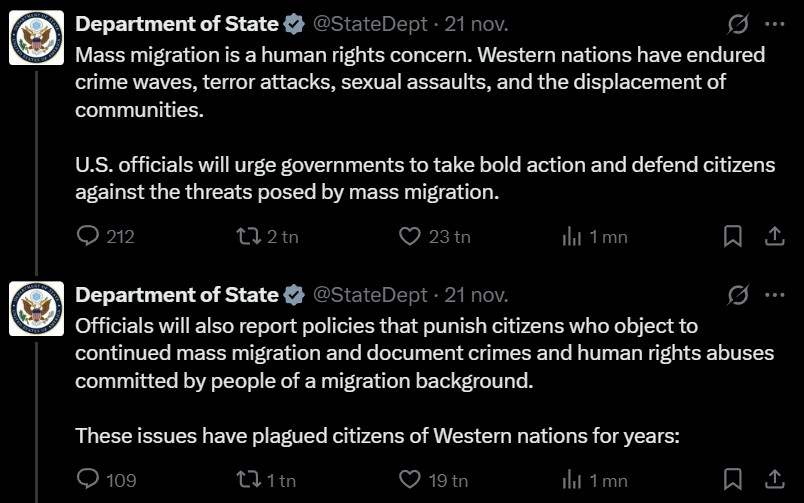The height and width of the screenshot is (503, 804).
Task: Bookmark the first Department of State tweet
Action: point(733,236)
